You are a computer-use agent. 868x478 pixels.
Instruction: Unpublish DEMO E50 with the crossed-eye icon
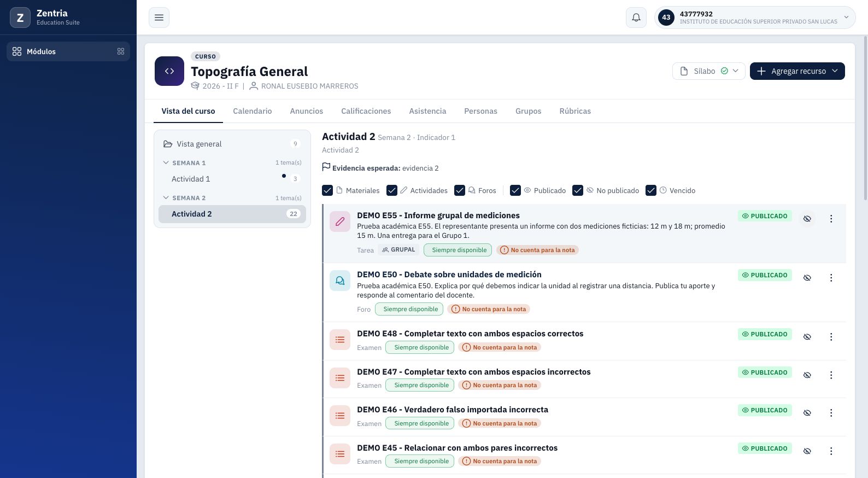click(x=807, y=278)
